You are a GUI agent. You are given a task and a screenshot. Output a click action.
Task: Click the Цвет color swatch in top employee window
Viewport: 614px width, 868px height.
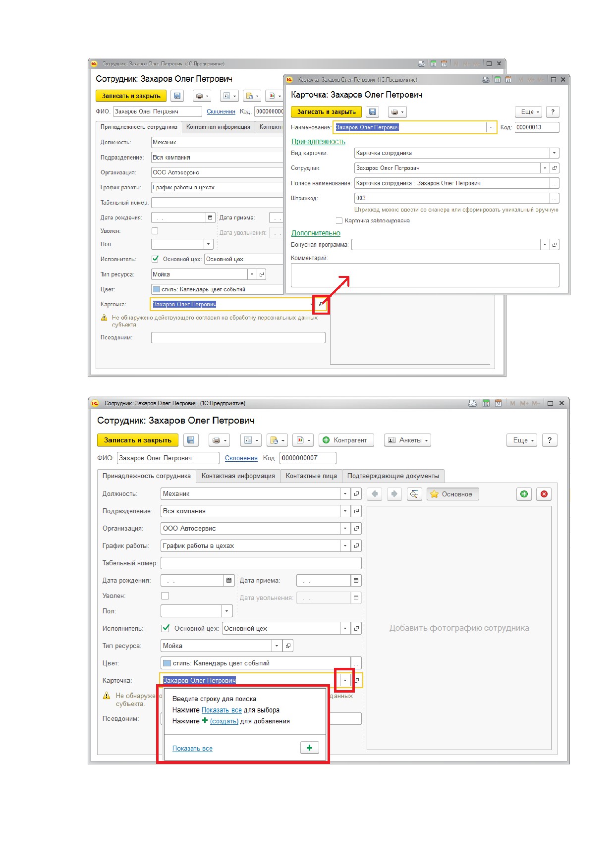[157, 289]
